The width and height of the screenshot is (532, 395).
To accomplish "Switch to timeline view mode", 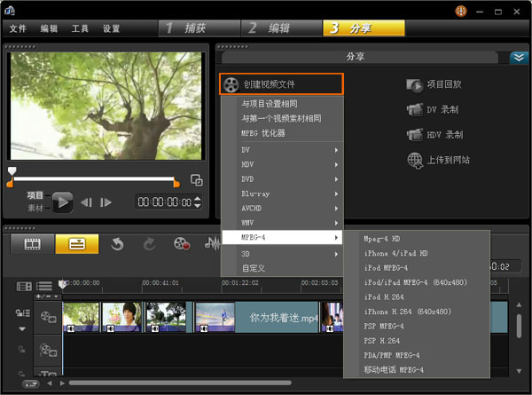I will (x=77, y=244).
